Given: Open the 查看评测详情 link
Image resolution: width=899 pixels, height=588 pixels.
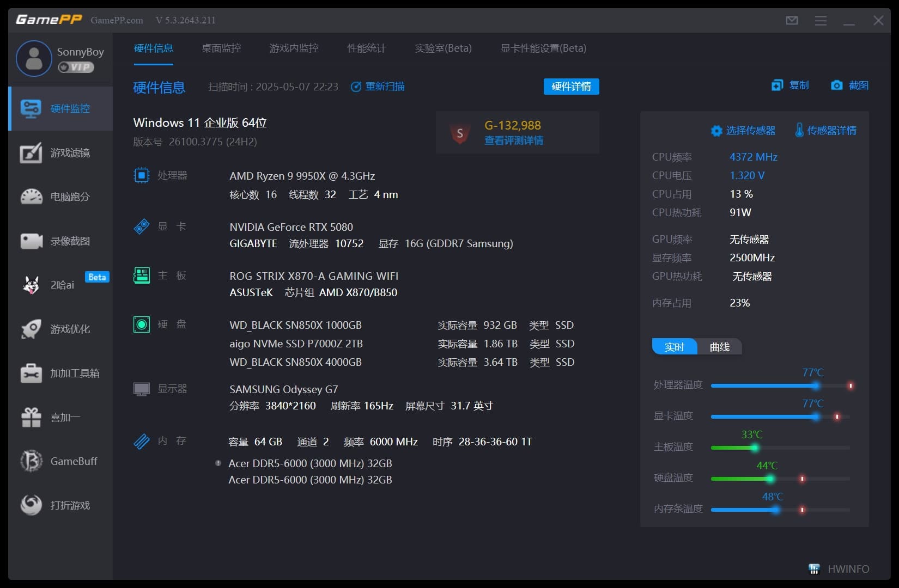Looking at the screenshot, I should click(514, 140).
